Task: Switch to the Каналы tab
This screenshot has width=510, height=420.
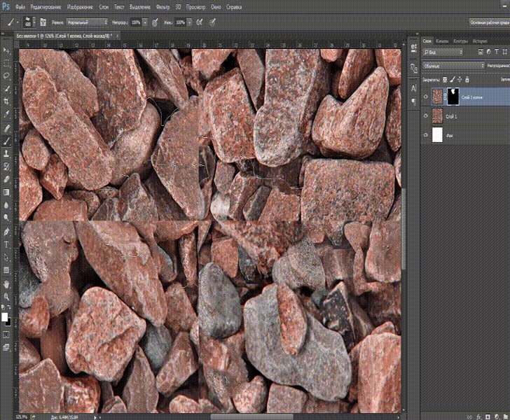Action: (x=442, y=41)
